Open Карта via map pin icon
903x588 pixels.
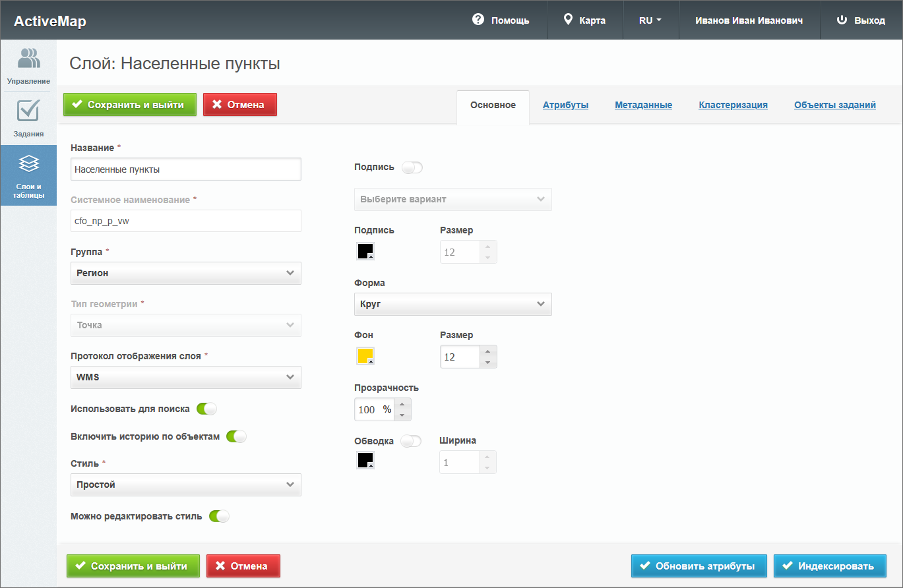568,20
